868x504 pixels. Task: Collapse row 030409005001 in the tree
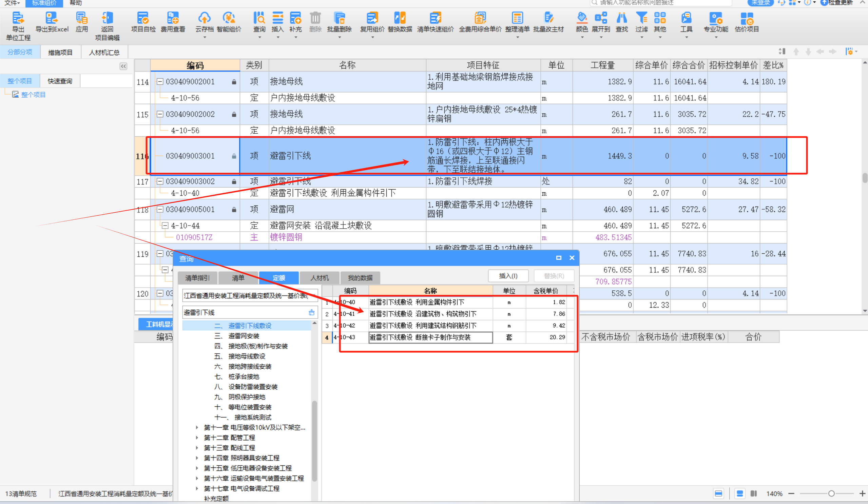(160, 209)
